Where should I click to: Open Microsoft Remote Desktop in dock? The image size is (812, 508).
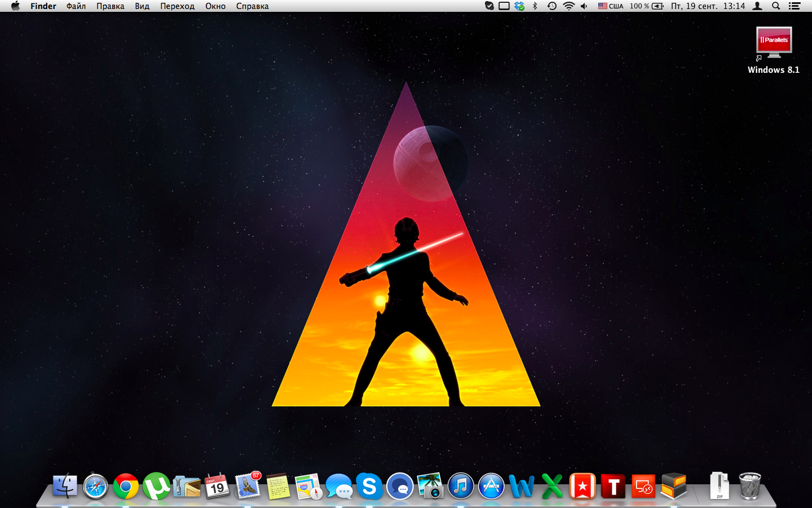point(643,487)
